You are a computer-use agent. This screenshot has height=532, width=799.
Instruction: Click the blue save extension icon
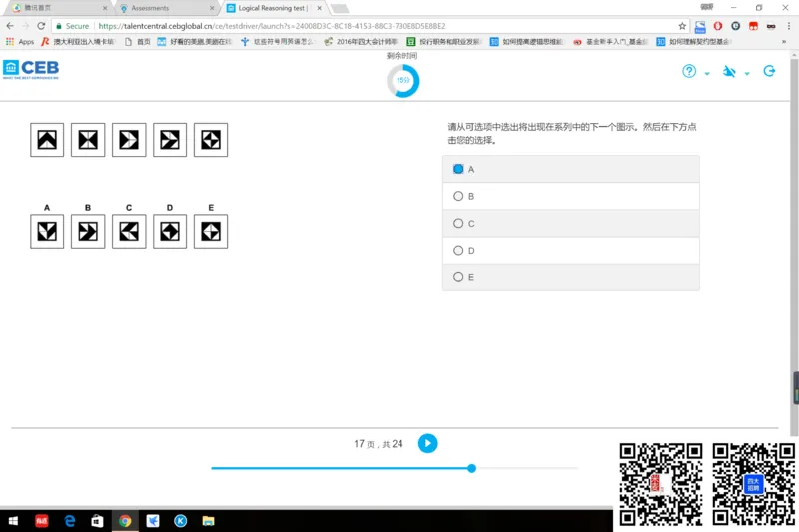coord(700,26)
